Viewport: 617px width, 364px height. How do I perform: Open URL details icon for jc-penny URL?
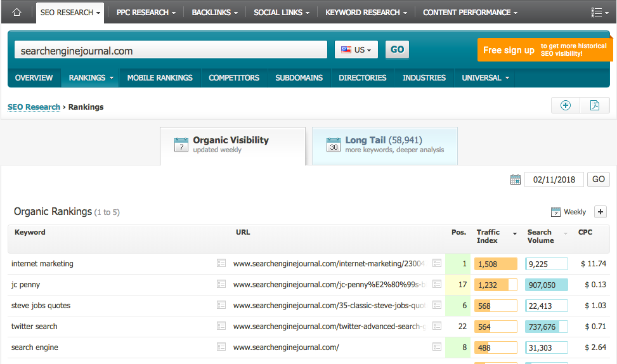437,284
